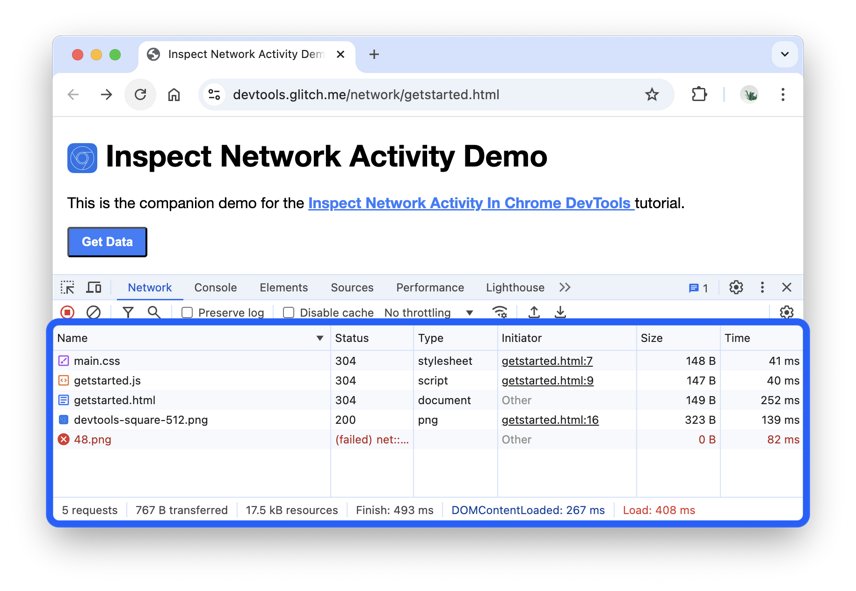Sort by the Type column header
The image size is (856, 591).
(x=455, y=338)
